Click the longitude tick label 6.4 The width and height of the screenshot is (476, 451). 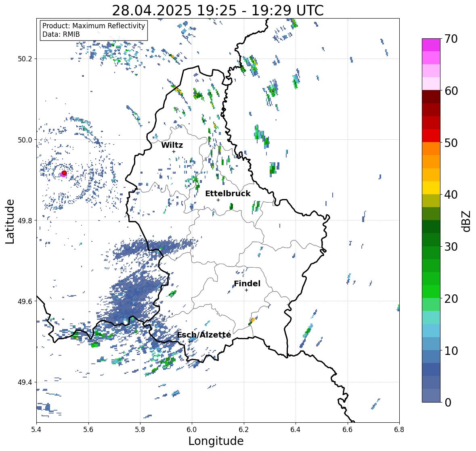click(296, 429)
